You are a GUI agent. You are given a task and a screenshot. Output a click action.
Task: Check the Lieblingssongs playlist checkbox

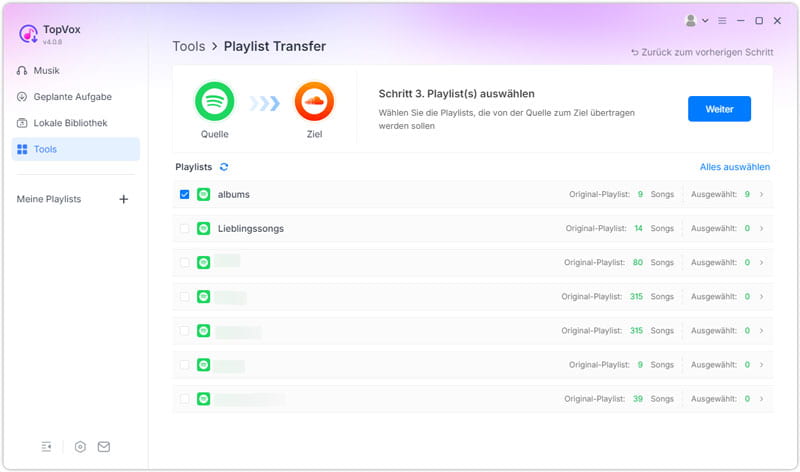point(185,229)
